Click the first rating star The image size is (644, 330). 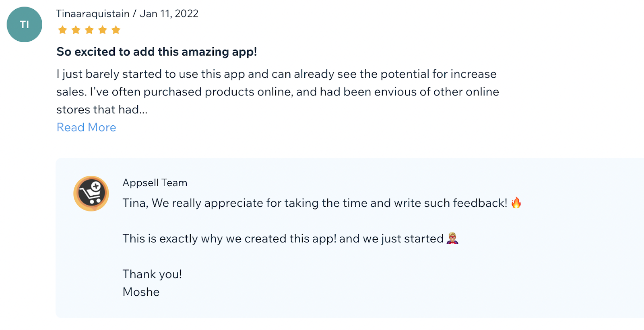point(62,30)
